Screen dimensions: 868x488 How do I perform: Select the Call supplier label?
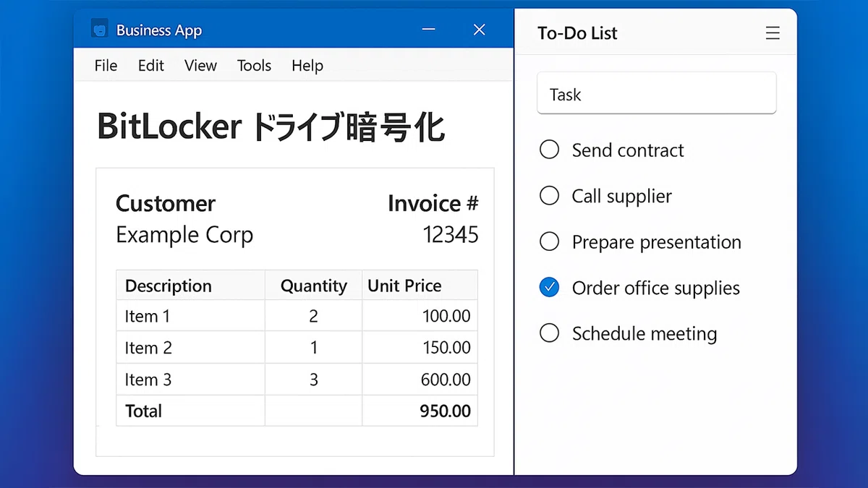click(622, 197)
